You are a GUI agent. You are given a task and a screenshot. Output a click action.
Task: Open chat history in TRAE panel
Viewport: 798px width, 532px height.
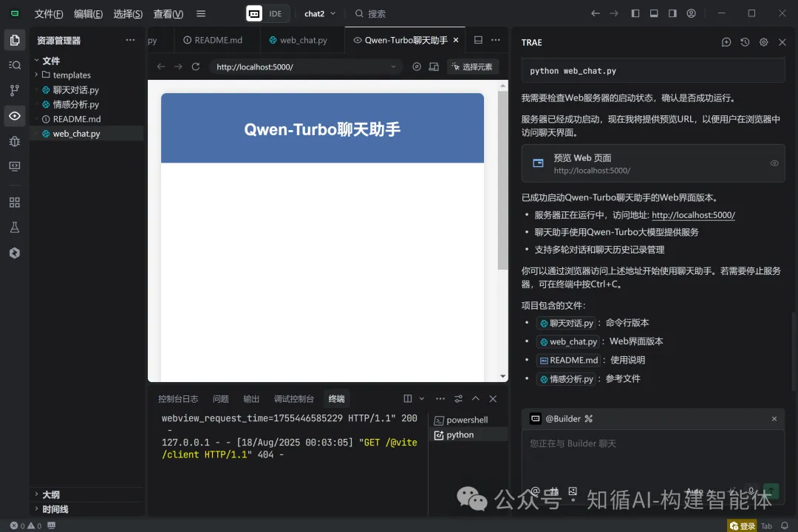(x=745, y=42)
